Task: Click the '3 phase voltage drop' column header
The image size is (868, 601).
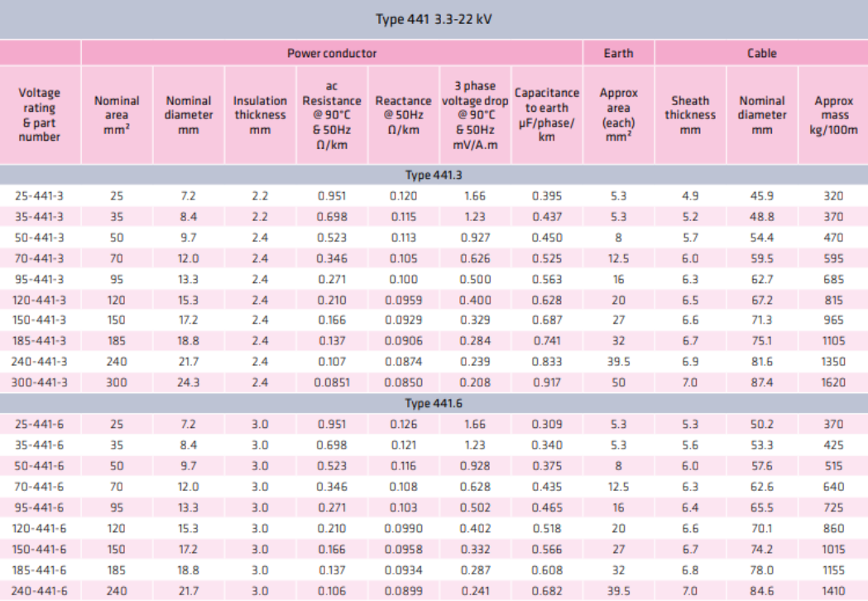Action: (x=475, y=115)
